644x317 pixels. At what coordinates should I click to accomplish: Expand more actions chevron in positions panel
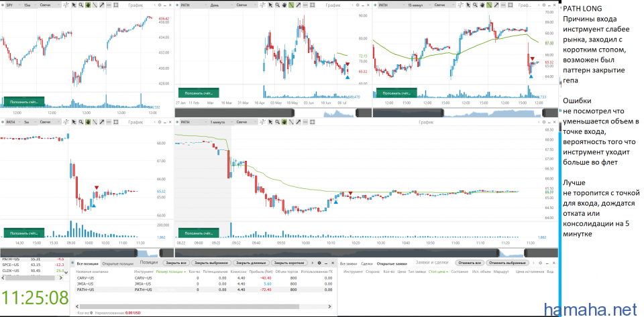(313, 263)
